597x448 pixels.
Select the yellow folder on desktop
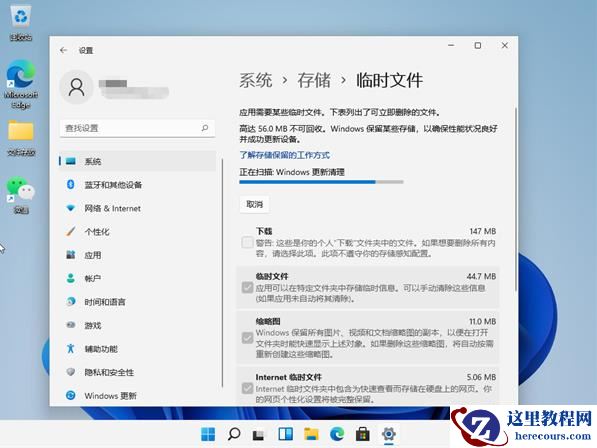(21, 138)
